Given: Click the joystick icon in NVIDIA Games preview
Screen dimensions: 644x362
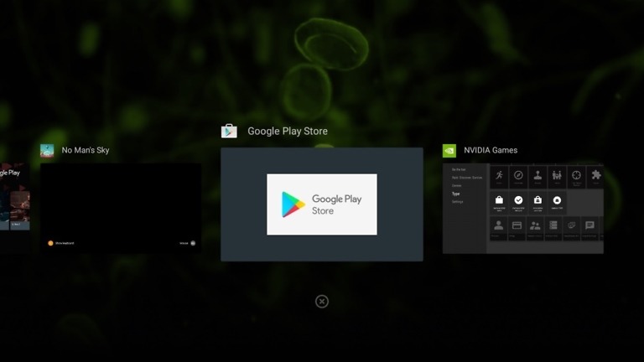Looking at the screenshot, I should pyautogui.click(x=538, y=176).
